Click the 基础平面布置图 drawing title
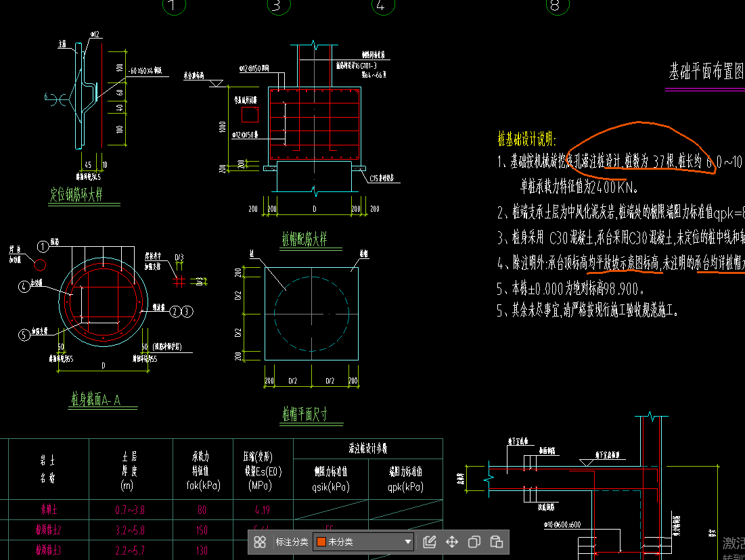745x560 pixels. [706, 71]
